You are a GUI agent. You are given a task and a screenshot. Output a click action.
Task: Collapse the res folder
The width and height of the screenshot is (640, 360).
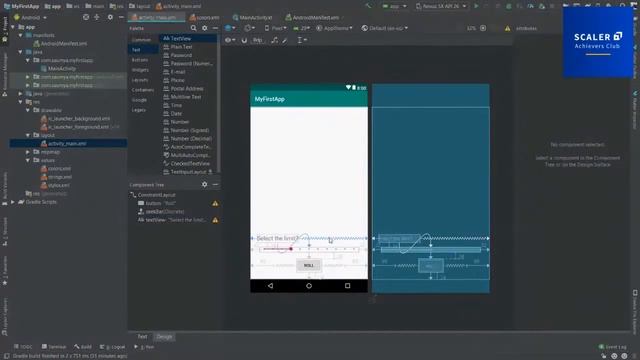pyautogui.click(x=20, y=102)
